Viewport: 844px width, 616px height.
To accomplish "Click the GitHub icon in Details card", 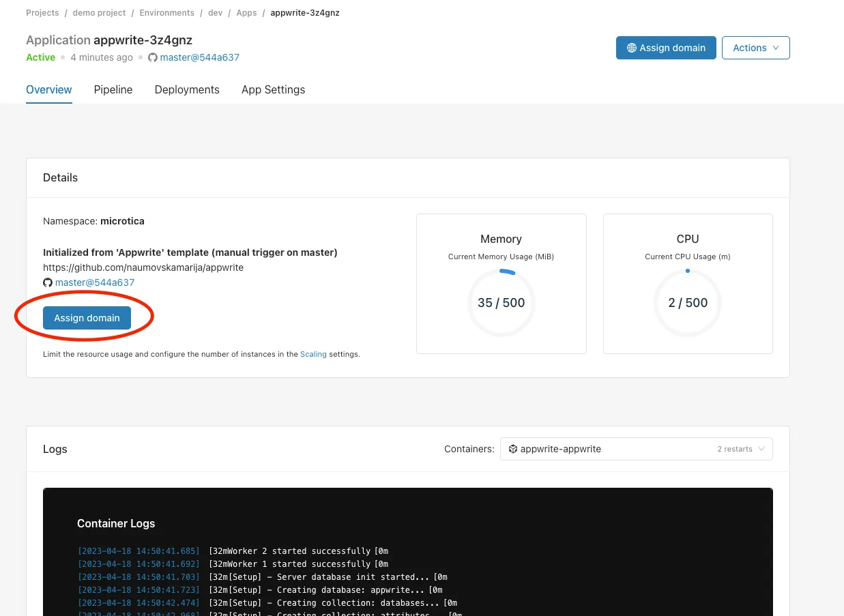I will click(x=48, y=282).
